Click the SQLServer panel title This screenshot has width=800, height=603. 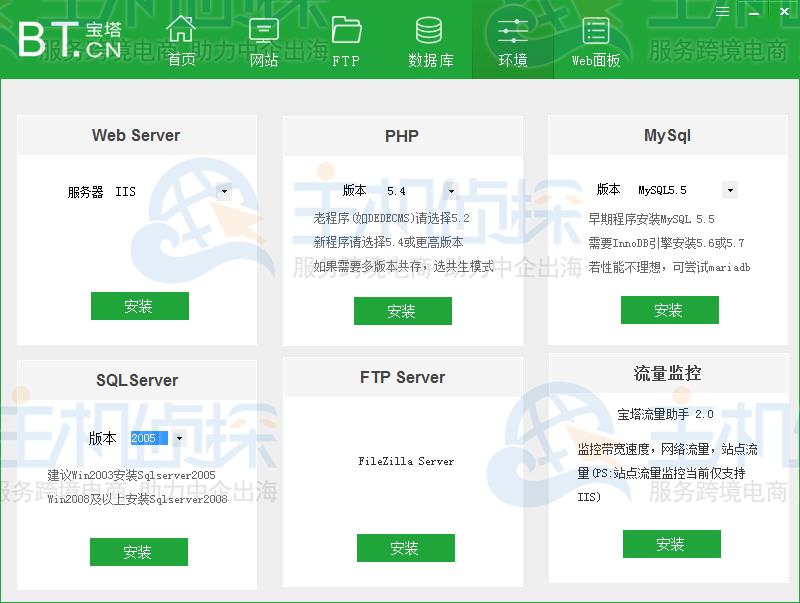click(137, 380)
